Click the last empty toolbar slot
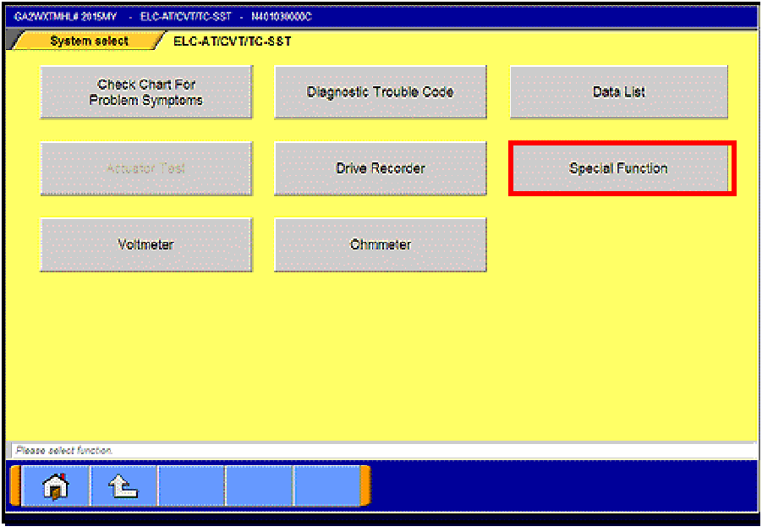The height and width of the screenshot is (532, 762). [326, 485]
